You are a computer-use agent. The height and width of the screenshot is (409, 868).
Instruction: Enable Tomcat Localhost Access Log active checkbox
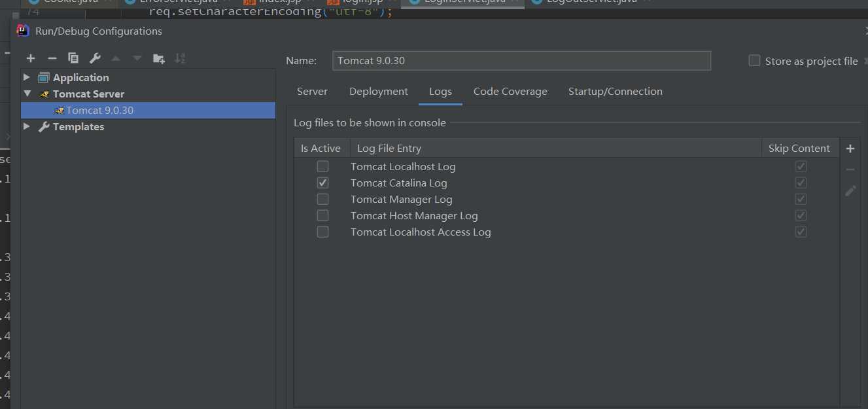[x=322, y=232]
